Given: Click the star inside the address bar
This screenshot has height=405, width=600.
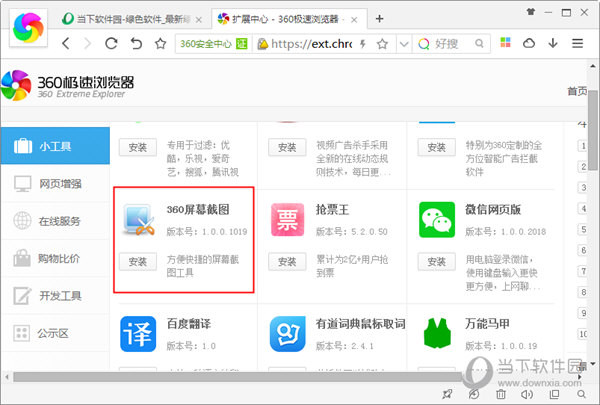Looking at the screenshot, I should point(382,44).
